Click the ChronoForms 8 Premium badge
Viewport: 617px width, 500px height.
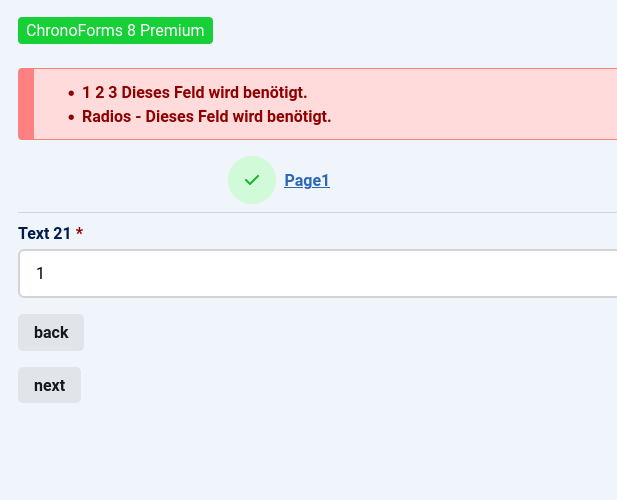pyautogui.click(x=115, y=30)
